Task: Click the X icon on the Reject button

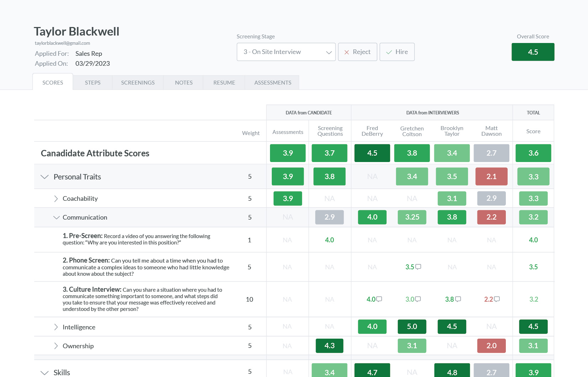Action: tap(347, 52)
